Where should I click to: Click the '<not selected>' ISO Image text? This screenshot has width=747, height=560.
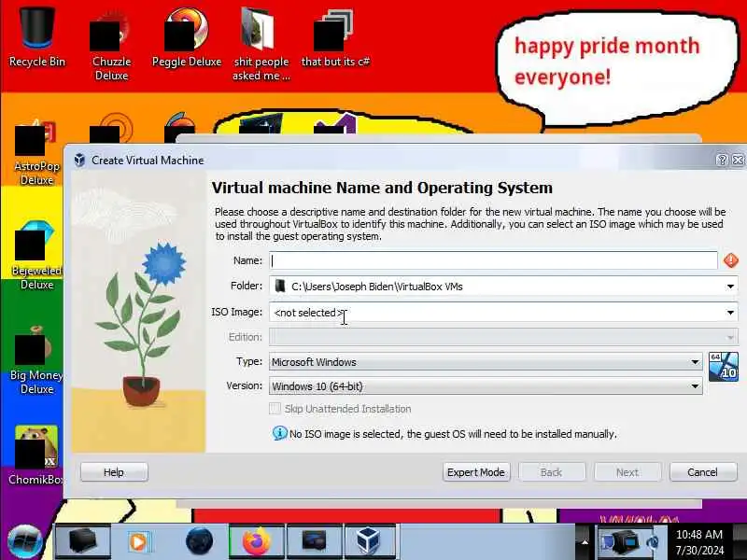[x=309, y=313]
